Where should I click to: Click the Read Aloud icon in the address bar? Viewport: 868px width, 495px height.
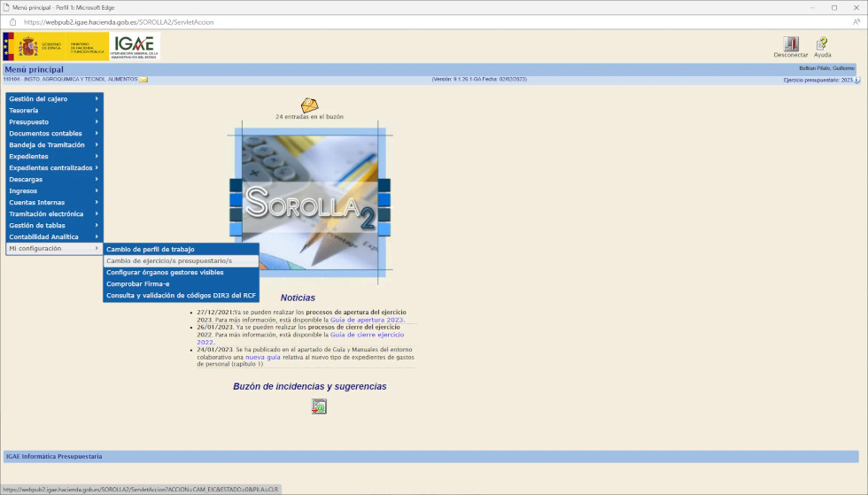pos(856,21)
